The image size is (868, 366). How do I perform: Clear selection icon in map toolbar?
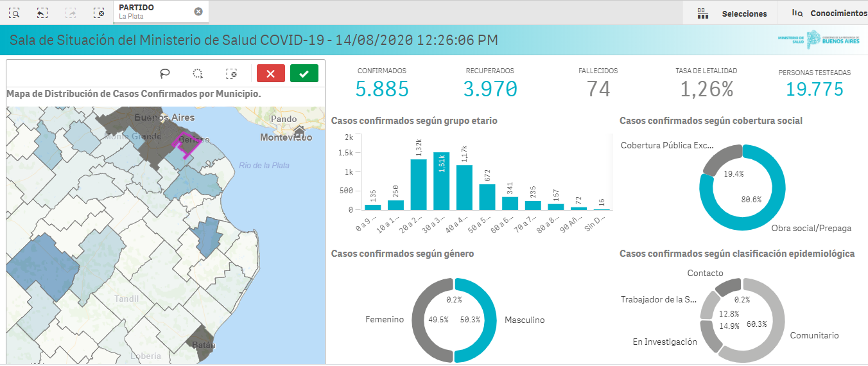[x=232, y=74]
